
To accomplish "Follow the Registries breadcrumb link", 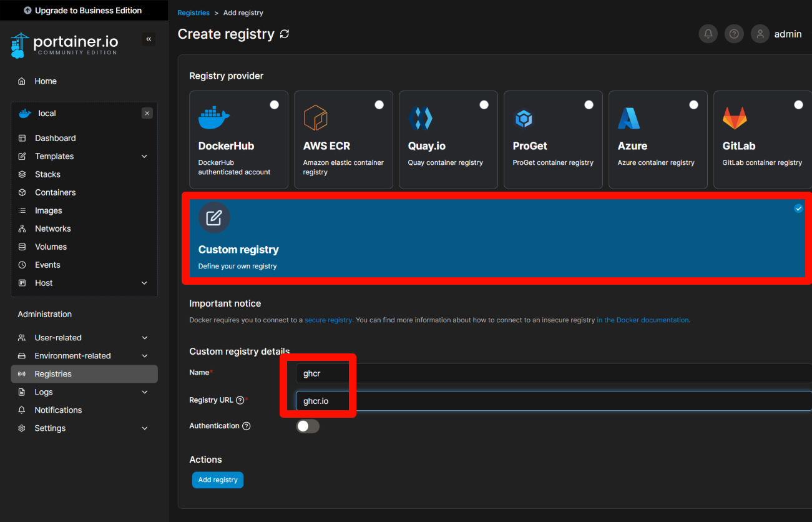I will 193,13.
